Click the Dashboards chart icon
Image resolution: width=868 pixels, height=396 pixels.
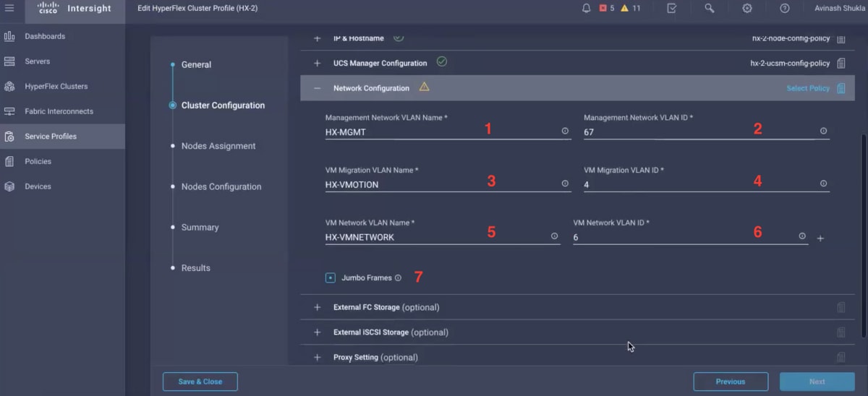click(9, 36)
